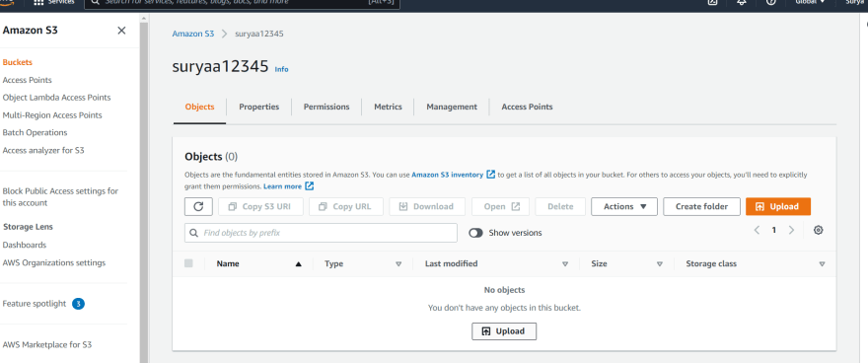
Task: Click the orange Upload button
Action: coord(778,206)
